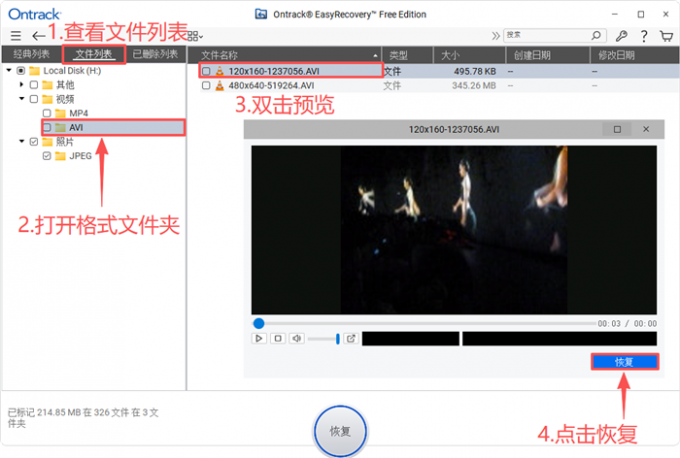Open the view mode grid dropdown
This screenshot has height=458, width=680.
point(195,36)
